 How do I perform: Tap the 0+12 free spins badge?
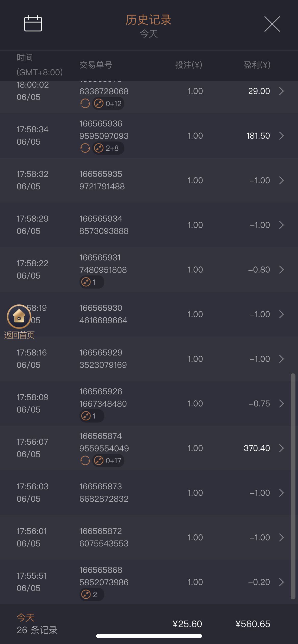coord(109,104)
